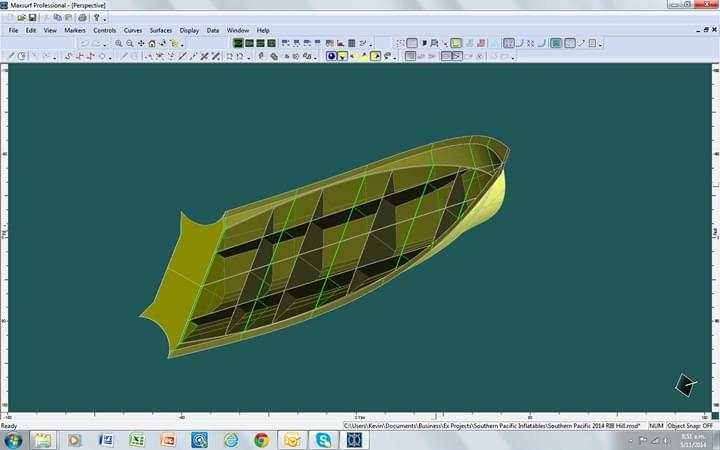The height and width of the screenshot is (450, 720).
Task: Click the file path in status bar
Action: pos(491,426)
